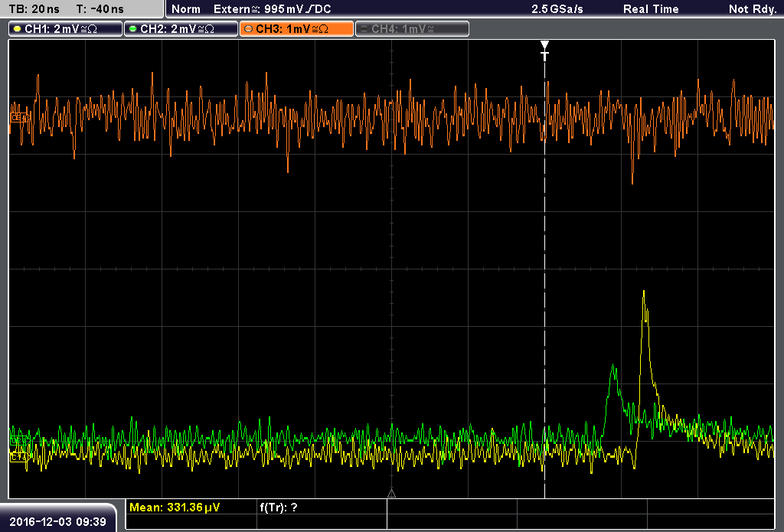Click the orange CH3 ground level marker
Image resolution: width=784 pixels, height=532 pixels.
click(x=19, y=118)
